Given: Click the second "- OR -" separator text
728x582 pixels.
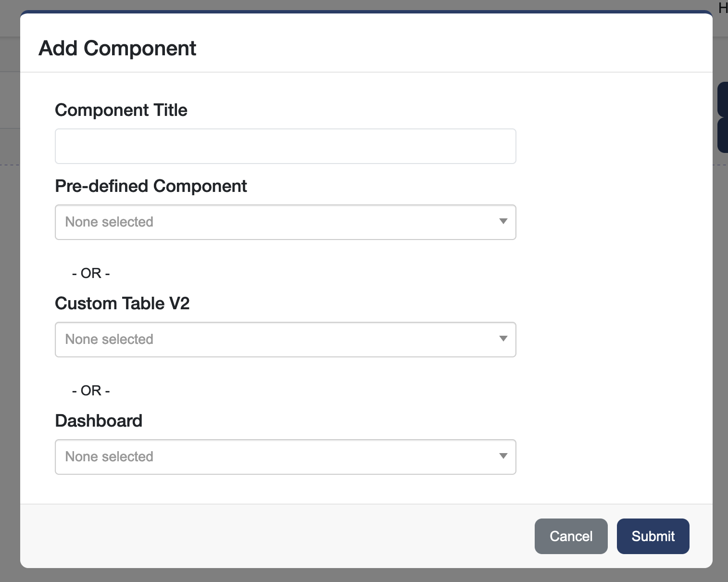Looking at the screenshot, I should [91, 391].
